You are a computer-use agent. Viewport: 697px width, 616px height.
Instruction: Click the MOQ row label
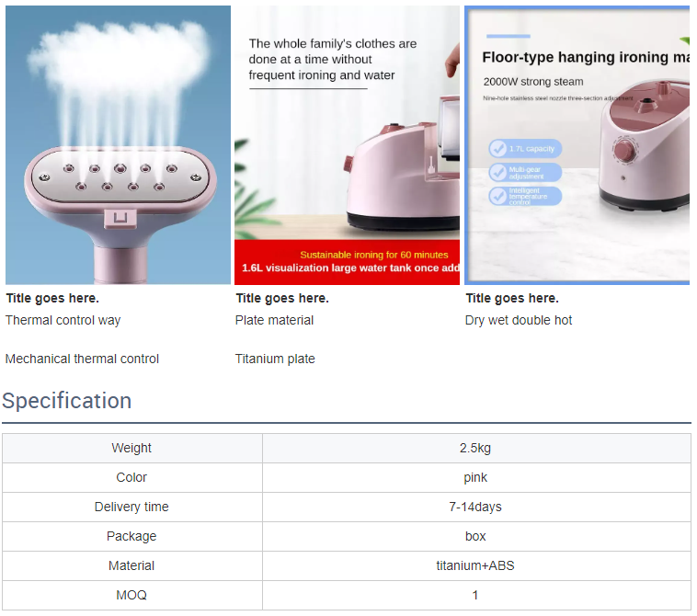(x=132, y=595)
